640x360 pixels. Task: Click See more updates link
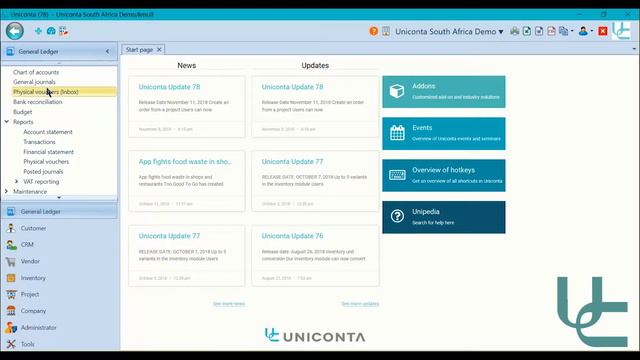[360, 304]
